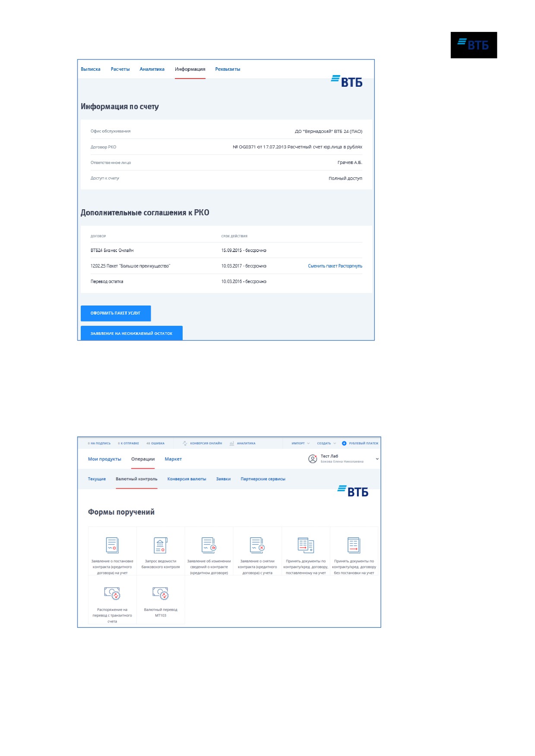This screenshot has width=535, height=756.
Task: Expand the user profile chevron beside Тест Лаб
Action: pyautogui.click(x=377, y=459)
